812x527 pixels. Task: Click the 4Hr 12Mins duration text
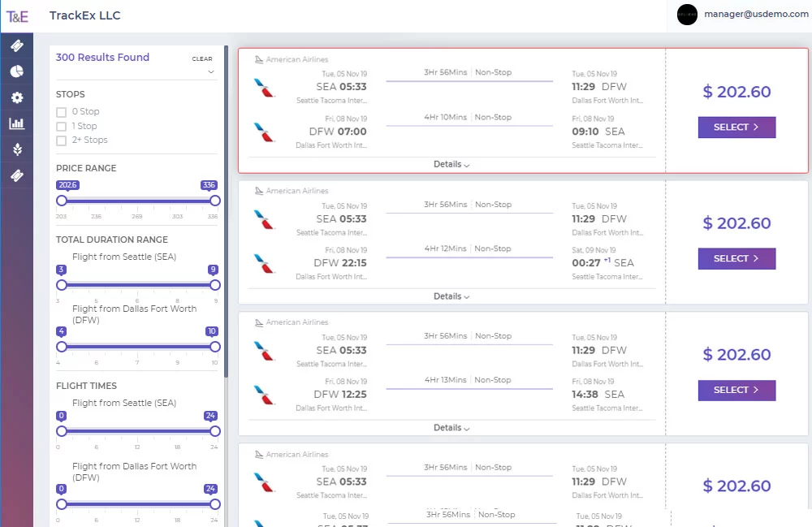click(x=445, y=248)
